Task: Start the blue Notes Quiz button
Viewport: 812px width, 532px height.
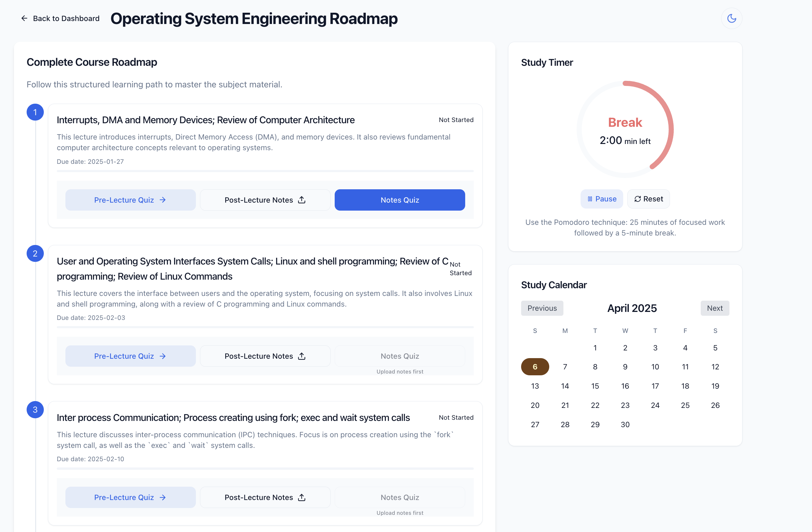Action: [399, 200]
